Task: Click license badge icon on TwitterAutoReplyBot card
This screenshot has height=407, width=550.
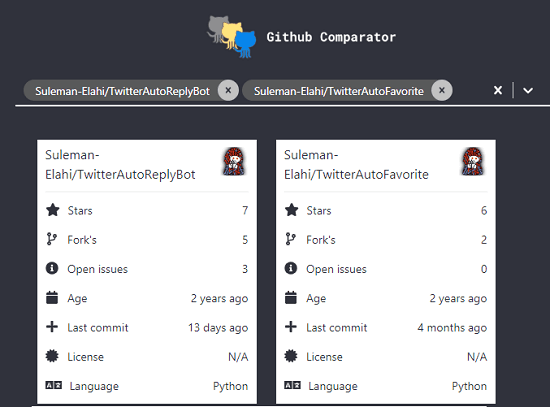Action: tap(52, 356)
